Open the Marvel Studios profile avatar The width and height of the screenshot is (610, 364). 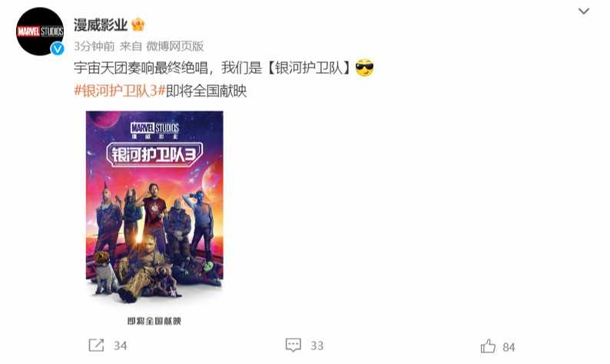(40, 31)
